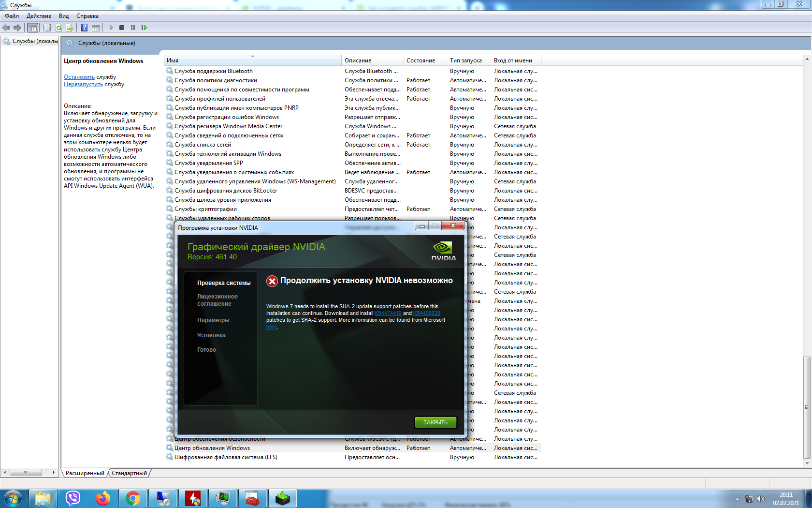Click the Restart service icon
Screen dimensions: 812x508
(x=144, y=28)
